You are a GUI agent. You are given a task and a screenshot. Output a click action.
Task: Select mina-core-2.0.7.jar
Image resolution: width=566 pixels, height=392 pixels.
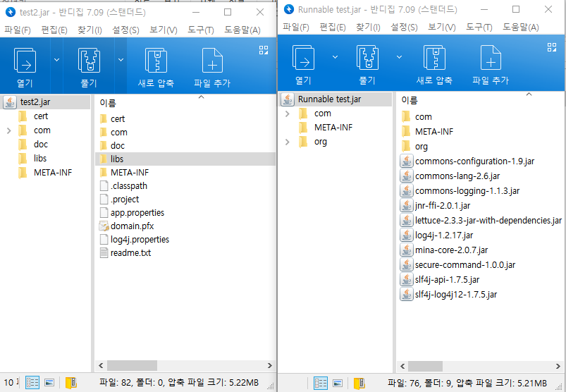[444, 250]
